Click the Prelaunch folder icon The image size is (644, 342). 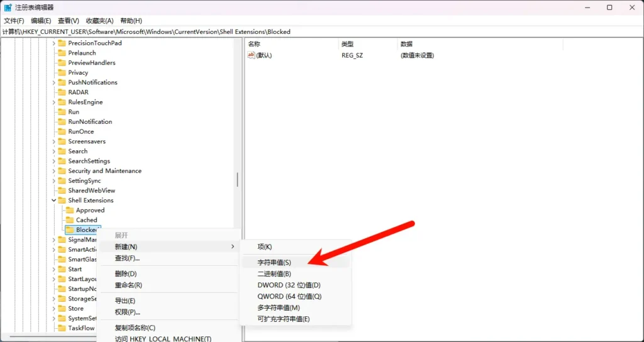click(x=62, y=53)
